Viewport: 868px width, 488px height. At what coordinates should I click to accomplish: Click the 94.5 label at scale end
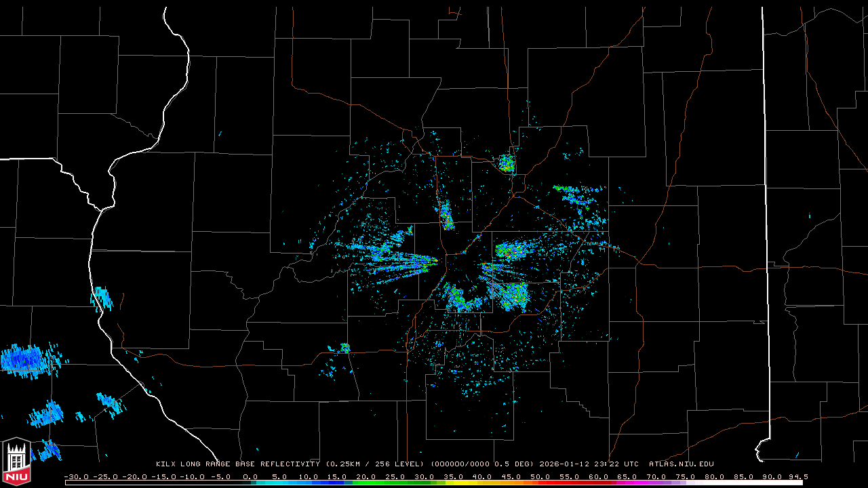[796, 476]
